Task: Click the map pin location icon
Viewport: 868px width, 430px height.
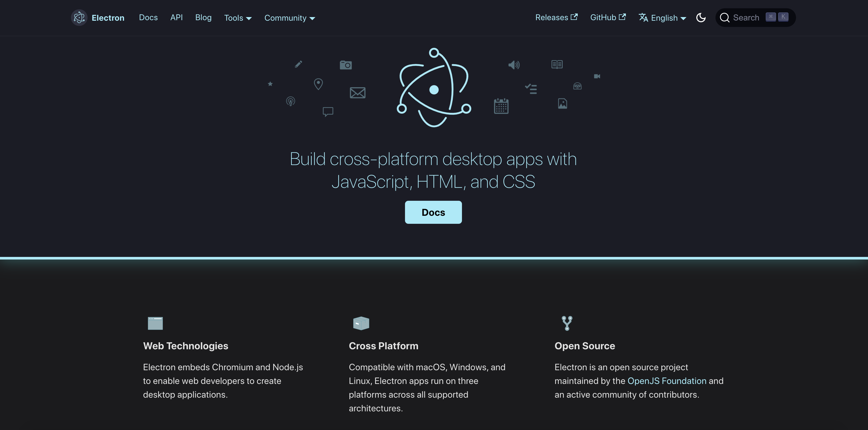Action: click(x=318, y=84)
